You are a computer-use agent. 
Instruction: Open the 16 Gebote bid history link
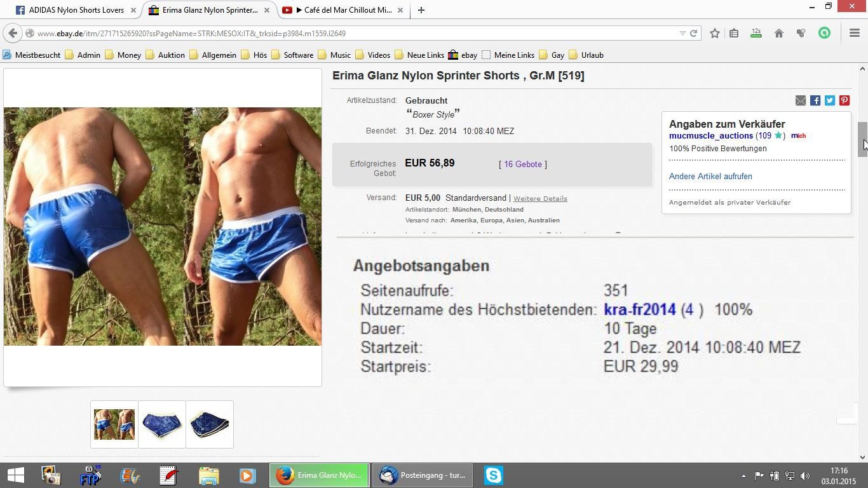click(523, 164)
